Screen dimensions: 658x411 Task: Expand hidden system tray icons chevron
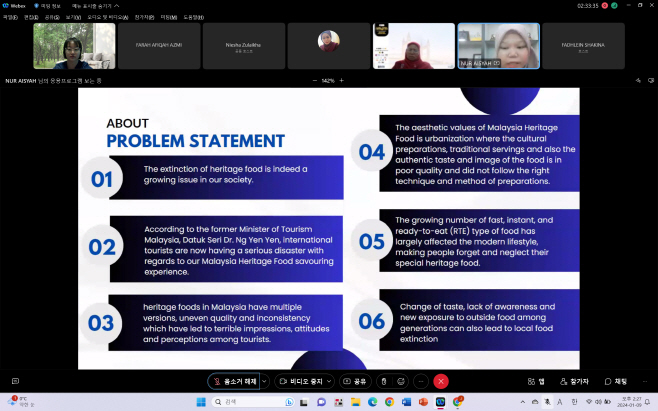pyautogui.click(x=522, y=402)
